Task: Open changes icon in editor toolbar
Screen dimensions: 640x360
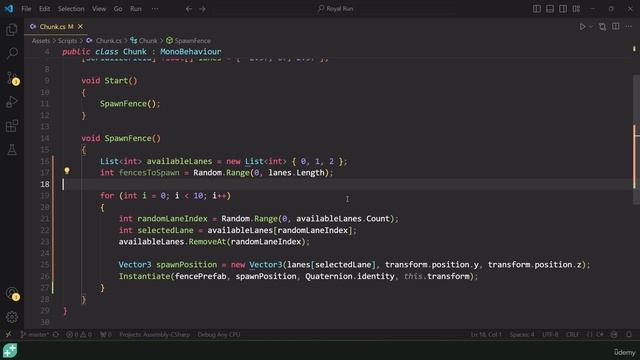Action: tap(602, 27)
